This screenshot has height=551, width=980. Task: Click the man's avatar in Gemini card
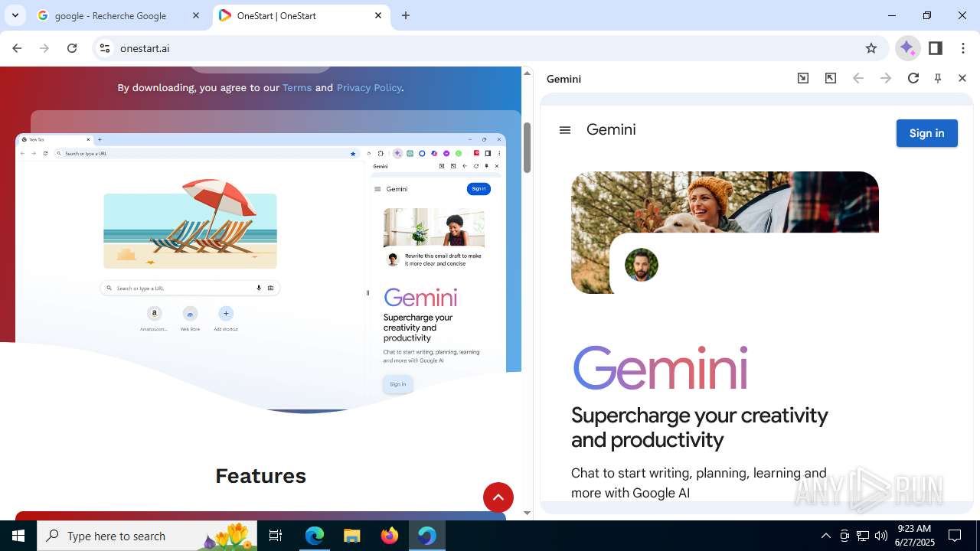pos(642,265)
